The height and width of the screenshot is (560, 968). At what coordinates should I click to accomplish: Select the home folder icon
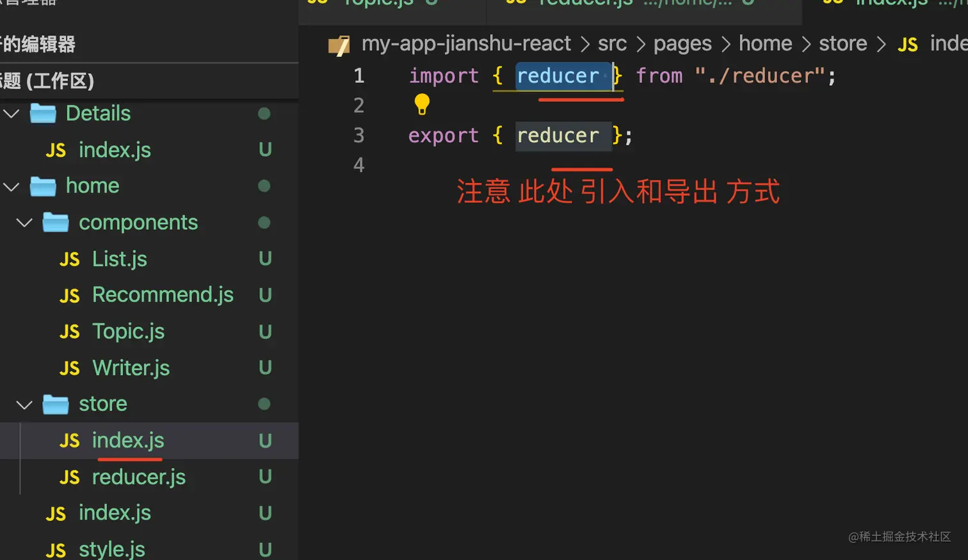point(43,186)
